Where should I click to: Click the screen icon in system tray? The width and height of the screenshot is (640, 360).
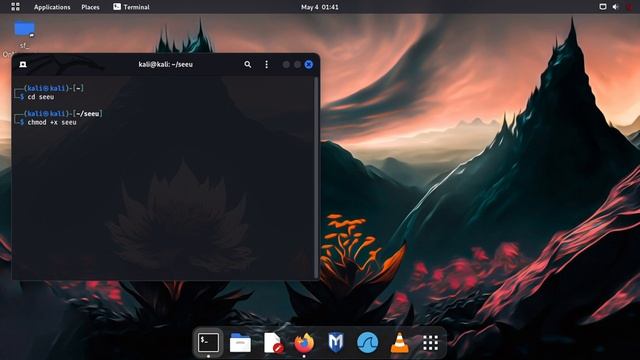[x=602, y=7]
